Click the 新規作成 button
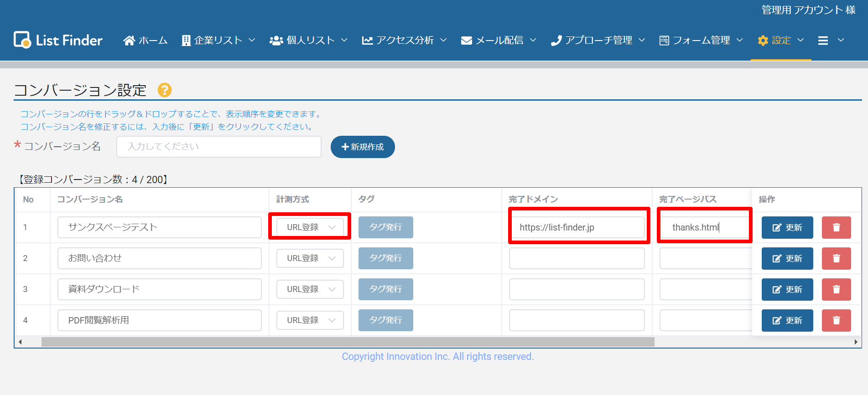 coord(363,147)
